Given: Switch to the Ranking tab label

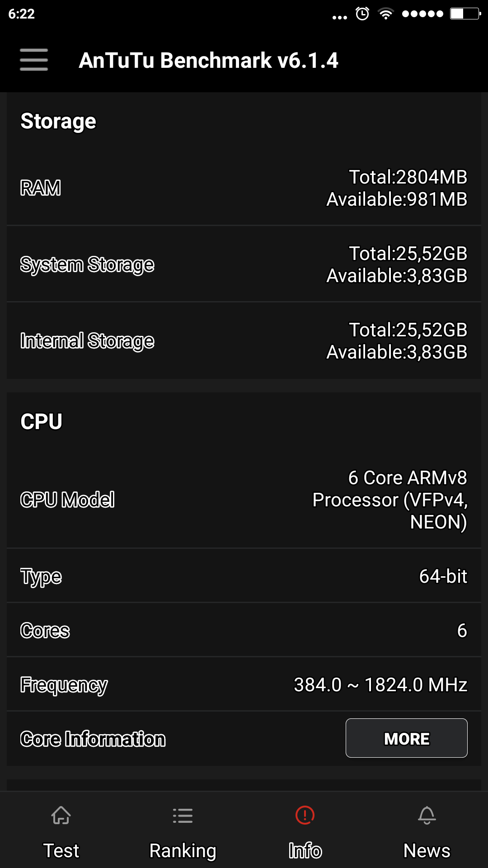Looking at the screenshot, I should click(x=183, y=851).
